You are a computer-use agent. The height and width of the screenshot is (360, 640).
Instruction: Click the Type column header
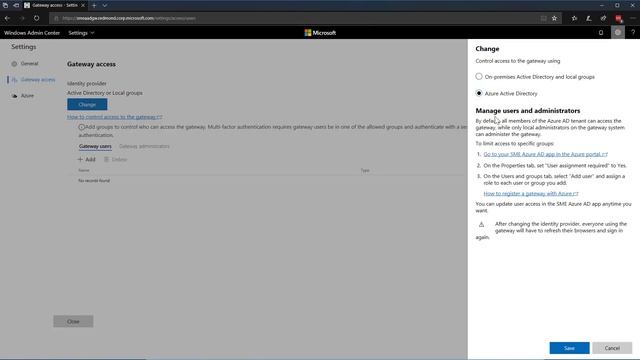tap(365, 170)
